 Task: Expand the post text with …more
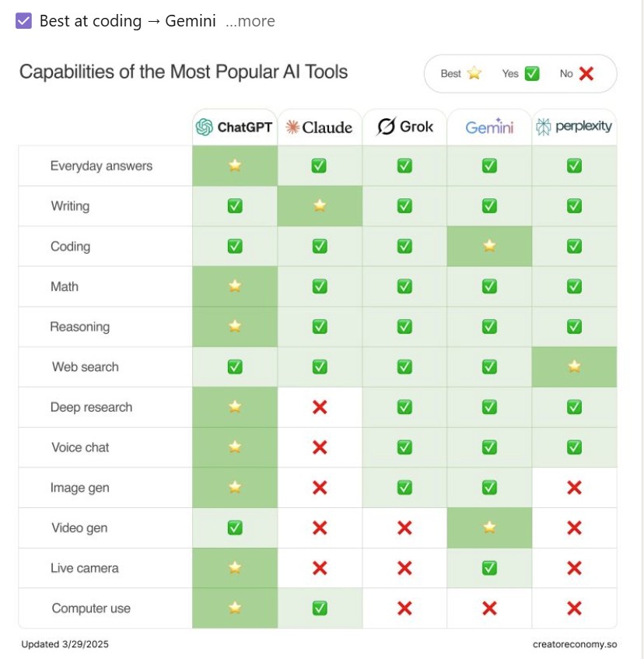pos(250,21)
